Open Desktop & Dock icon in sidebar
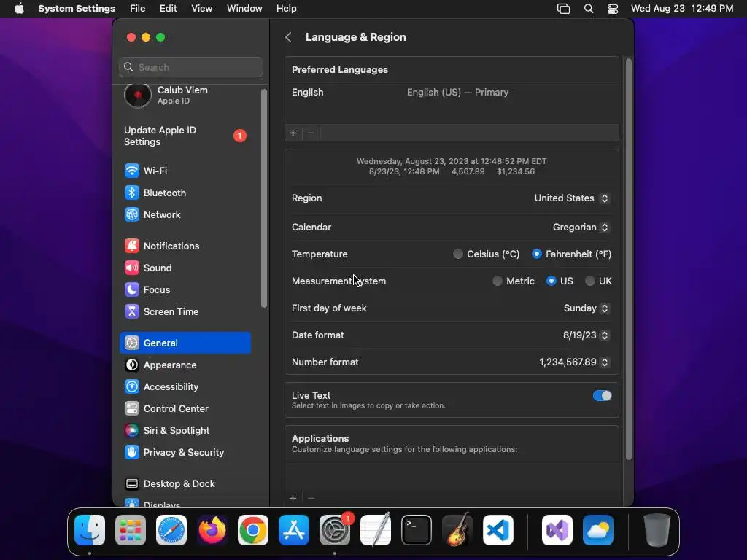 click(x=131, y=484)
